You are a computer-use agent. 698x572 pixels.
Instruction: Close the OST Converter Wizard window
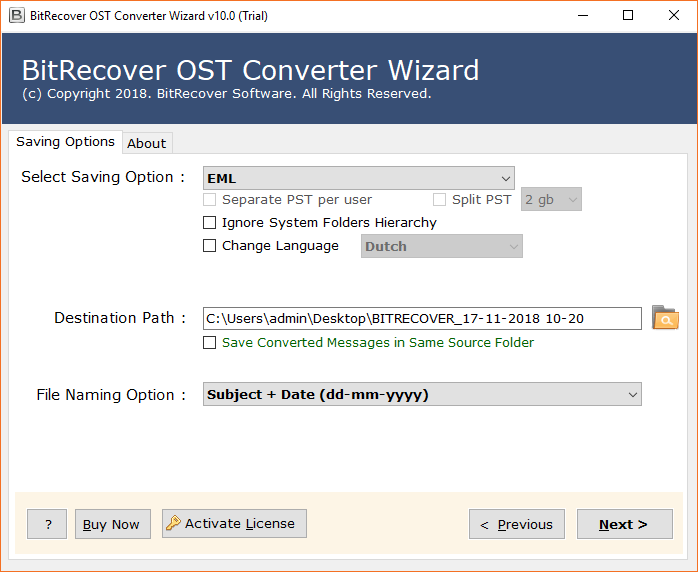click(x=674, y=16)
